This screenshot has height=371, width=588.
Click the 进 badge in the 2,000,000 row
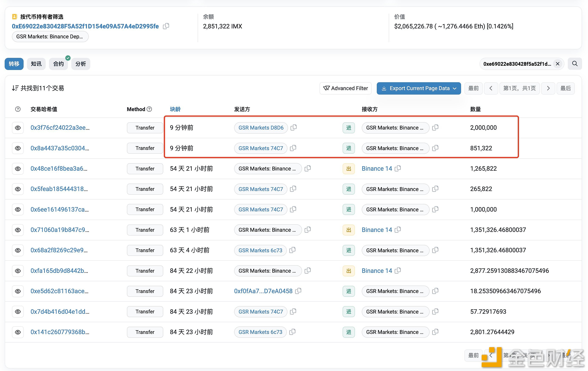tap(349, 128)
